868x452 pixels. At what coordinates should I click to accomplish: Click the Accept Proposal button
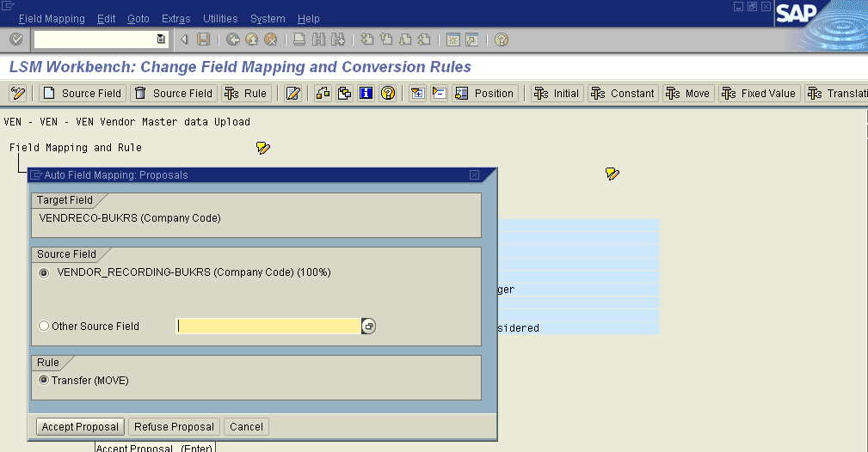(x=81, y=427)
